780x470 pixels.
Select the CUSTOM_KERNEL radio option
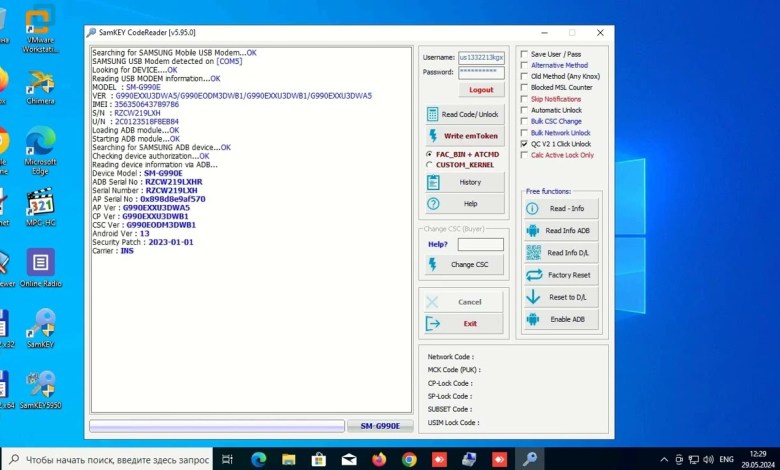430,164
